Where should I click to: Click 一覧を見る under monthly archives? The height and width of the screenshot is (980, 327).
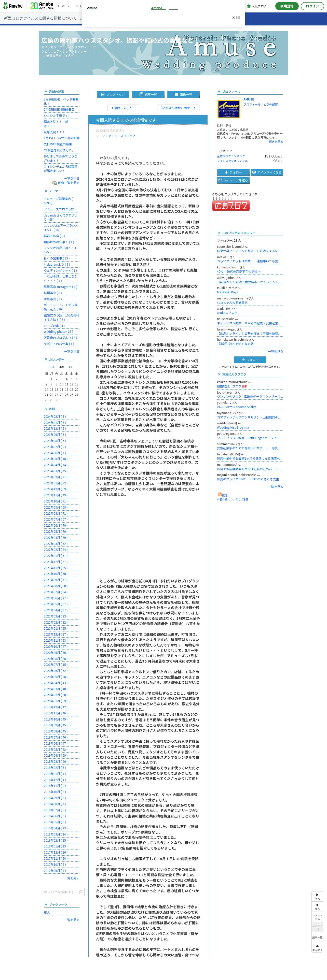[x=72, y=878]
